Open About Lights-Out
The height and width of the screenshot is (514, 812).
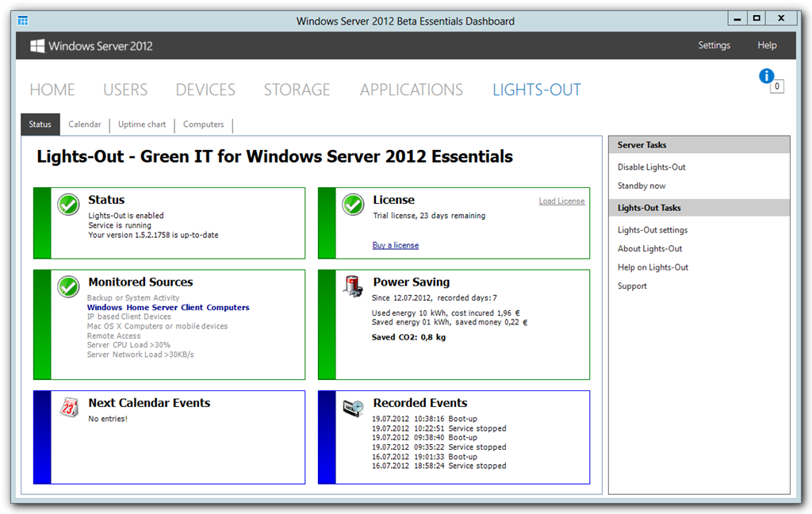(650, 248)
